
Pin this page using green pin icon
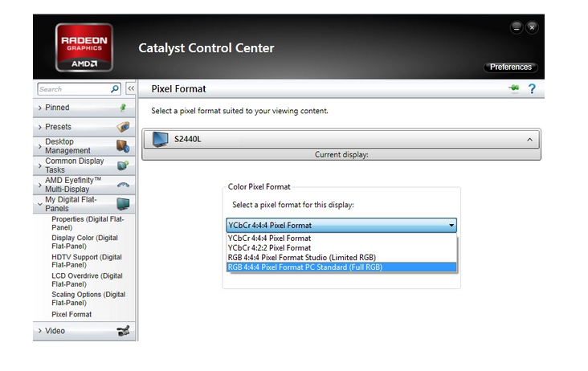point(514,88)
